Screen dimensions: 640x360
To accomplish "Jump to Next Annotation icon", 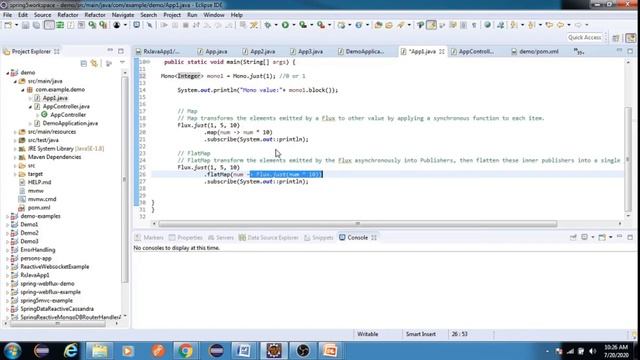I will click(x=514, y=25).
